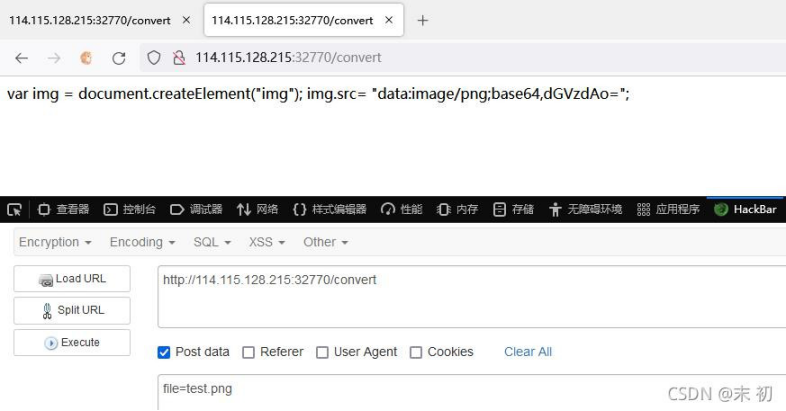Click the shield tracking protection icon

point(154,58)
